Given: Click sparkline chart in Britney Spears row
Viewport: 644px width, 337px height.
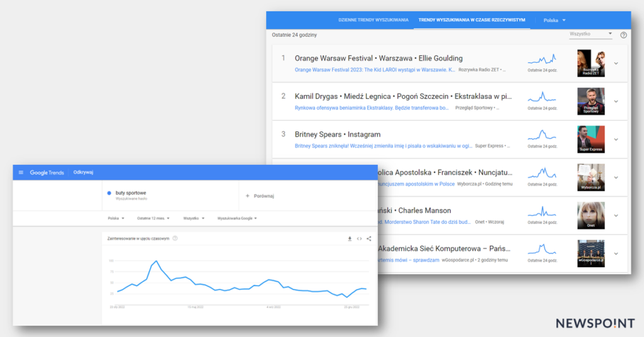Looking at the screenshot, I should click(x=542, y=135).
